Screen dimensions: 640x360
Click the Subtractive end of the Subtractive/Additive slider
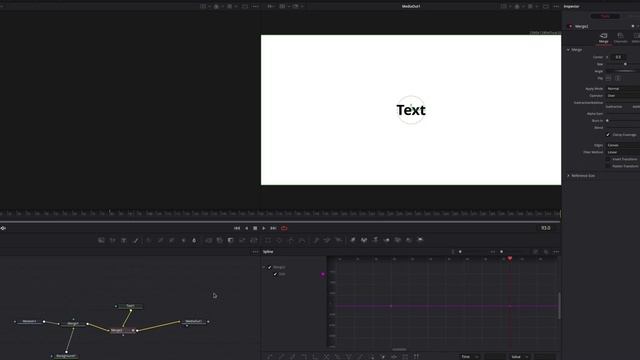pyautogui.click(x=614, y=107)
